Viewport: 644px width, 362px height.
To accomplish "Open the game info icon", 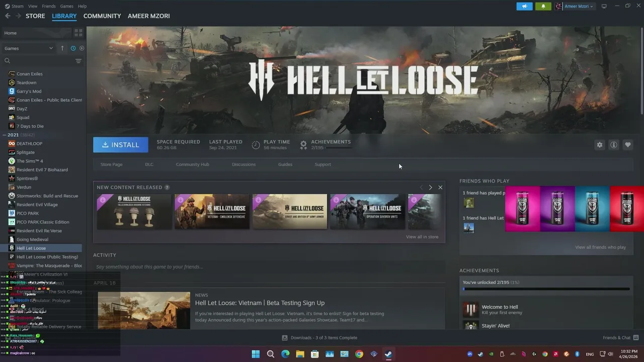I will pos(614,145).
